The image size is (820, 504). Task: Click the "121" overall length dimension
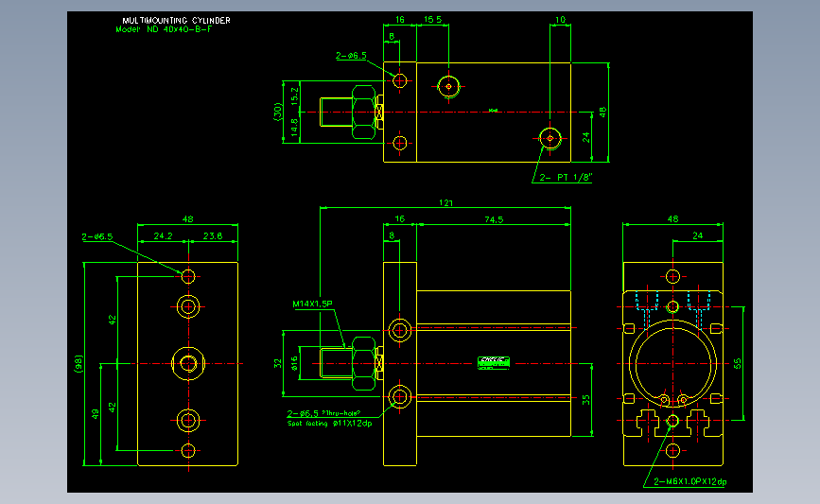point(445,203)
